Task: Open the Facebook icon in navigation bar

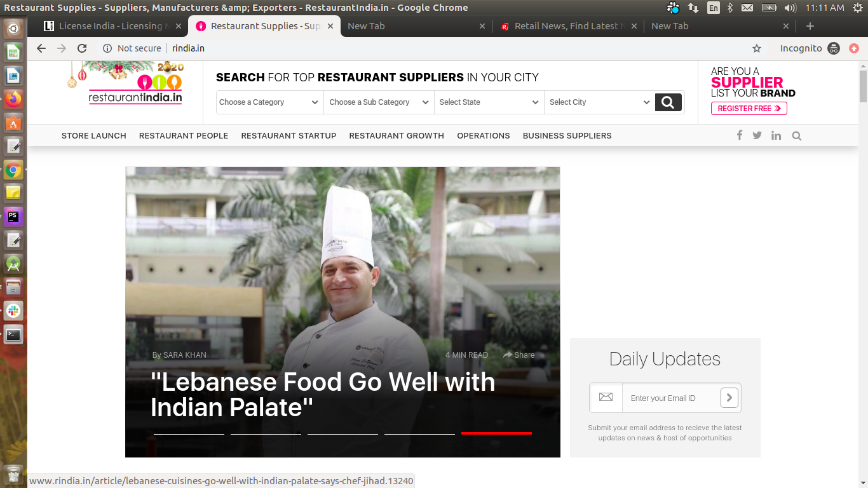Action: pyautogui.click(x=739, y=135)
